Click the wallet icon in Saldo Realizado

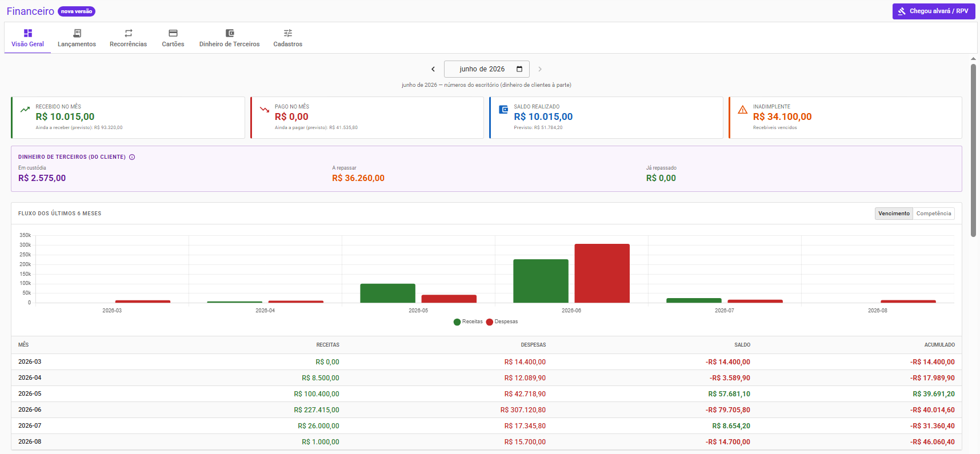tap(503, 109)
